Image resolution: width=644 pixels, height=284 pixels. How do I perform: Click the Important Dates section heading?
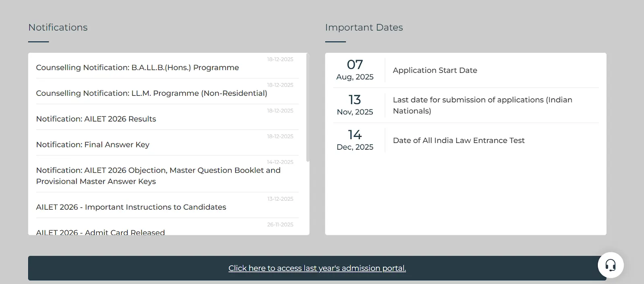[x=364, y=27]
